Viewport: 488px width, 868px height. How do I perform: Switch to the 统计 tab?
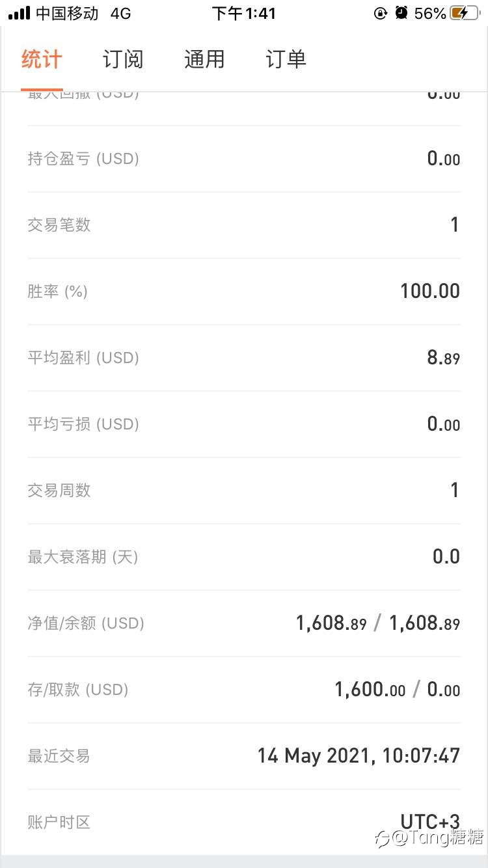pos(42,60)
